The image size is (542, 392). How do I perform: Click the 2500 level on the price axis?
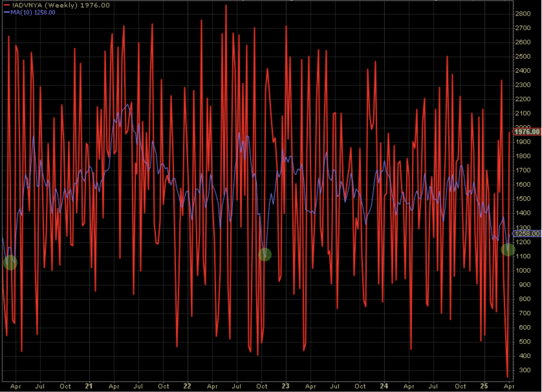click(523, 56)
